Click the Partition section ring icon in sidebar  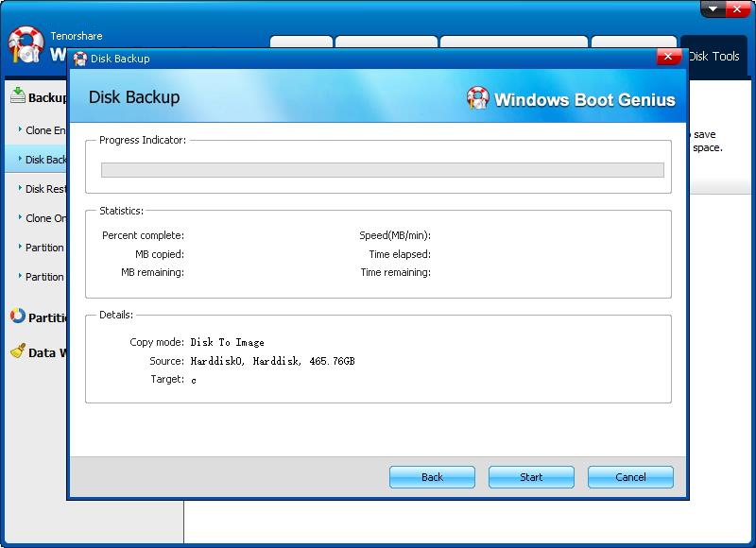[x=17, y=316]
